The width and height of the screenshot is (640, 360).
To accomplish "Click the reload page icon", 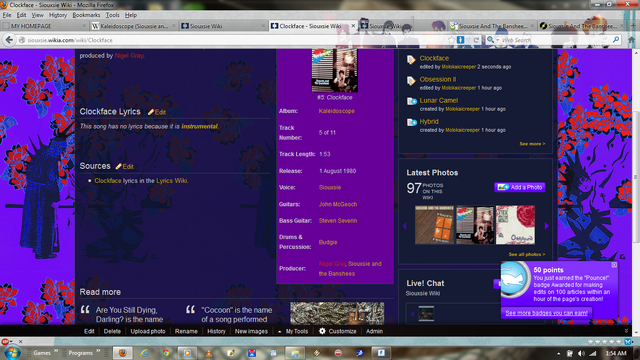I will (x=476, y=40).
